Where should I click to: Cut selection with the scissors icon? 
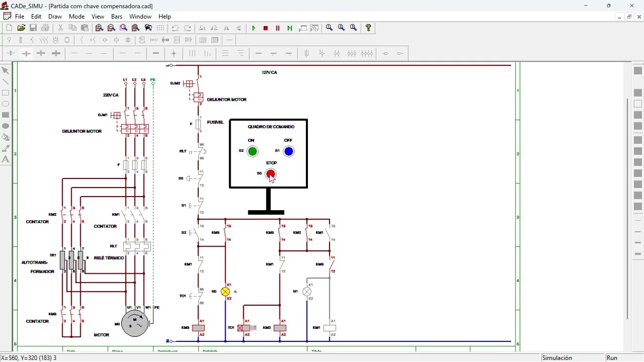click(60, 28)
